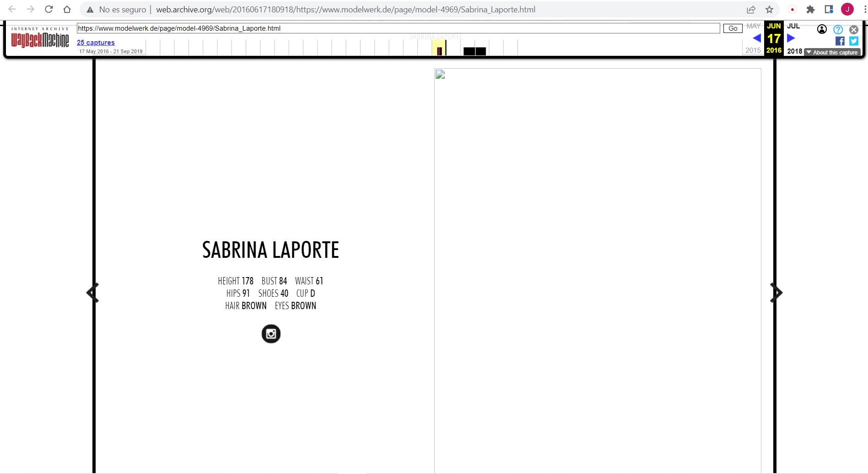
Task: Open Wayback user account icon
Action: coord(822,29)
